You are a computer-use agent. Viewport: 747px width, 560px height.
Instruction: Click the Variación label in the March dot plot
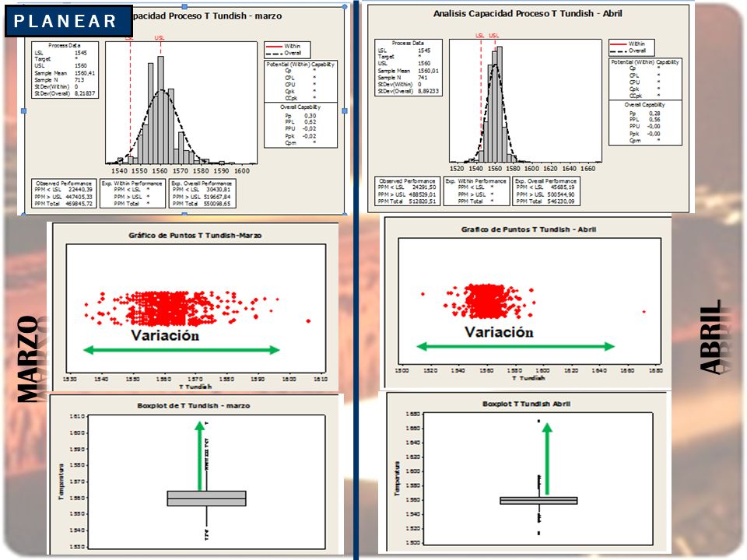[165, 335]
